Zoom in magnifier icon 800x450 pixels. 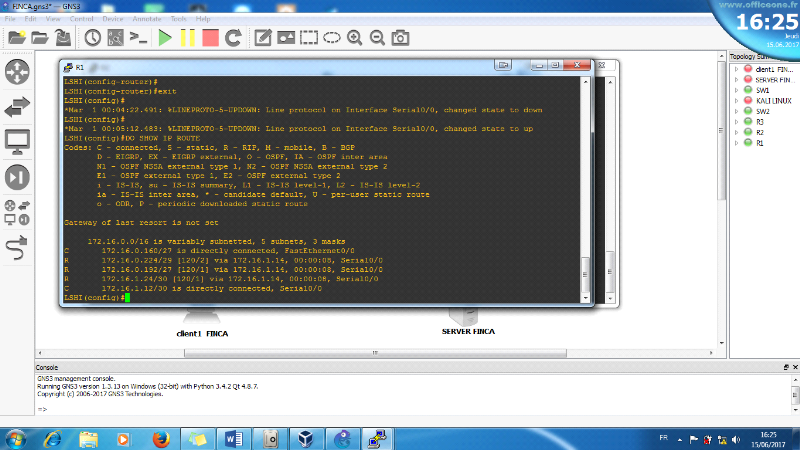point(355,38)
